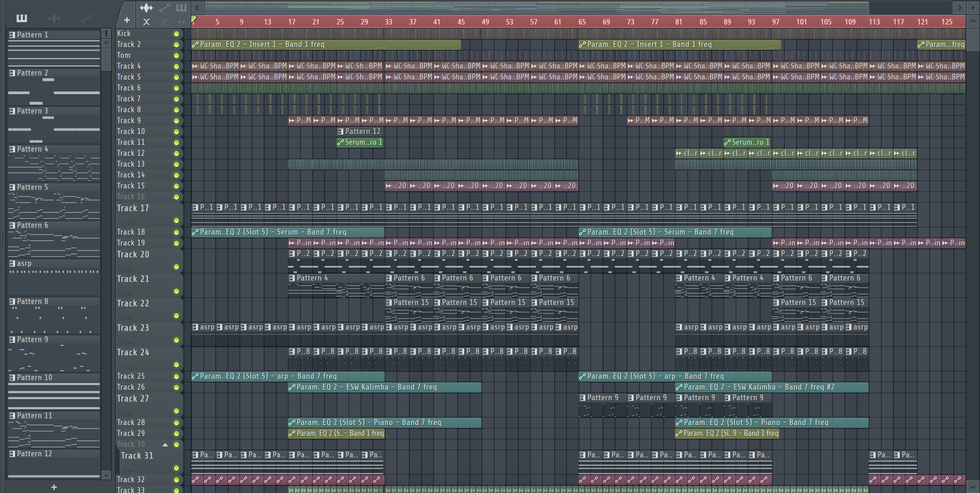The image size is (980, 493).
Task: Click the picker panel scroll down arrow
Action: click(106, 475)
